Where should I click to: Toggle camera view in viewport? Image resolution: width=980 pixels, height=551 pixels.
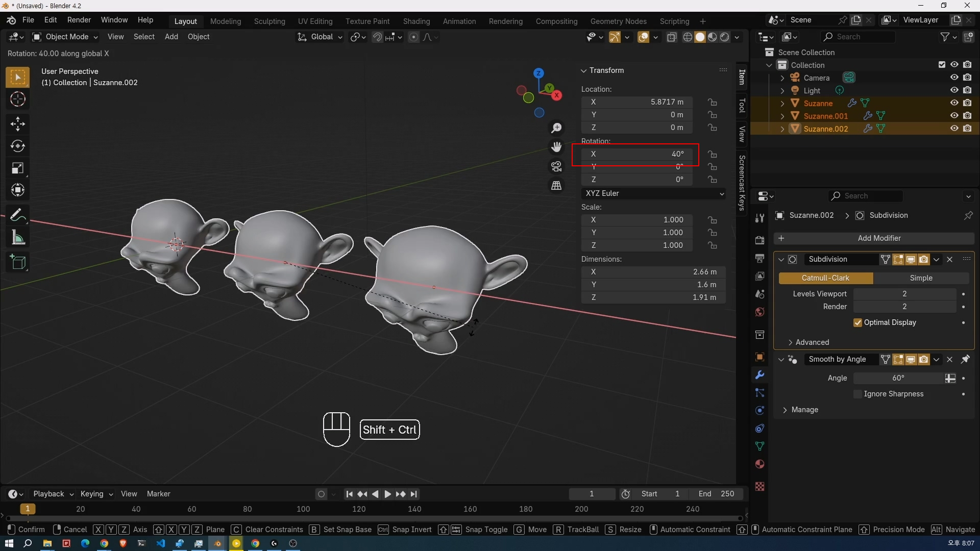coord(556,166)
